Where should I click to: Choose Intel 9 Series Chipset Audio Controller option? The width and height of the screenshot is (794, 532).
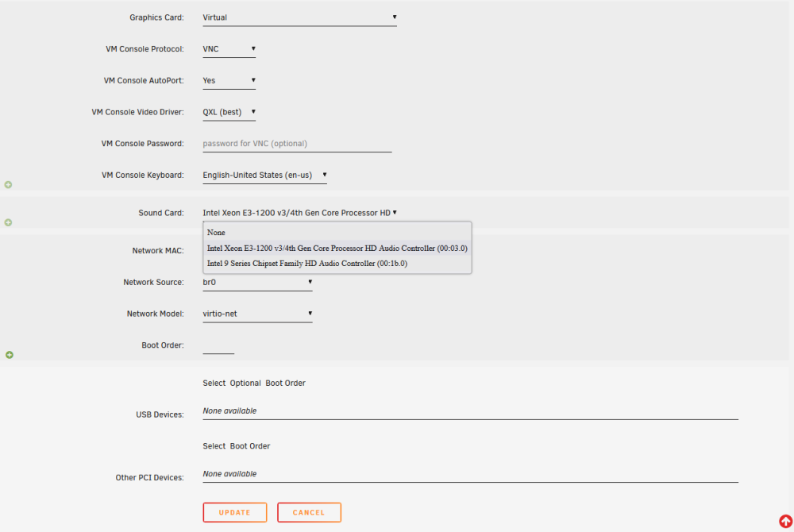pyautogui.click(x=337, y=263)
